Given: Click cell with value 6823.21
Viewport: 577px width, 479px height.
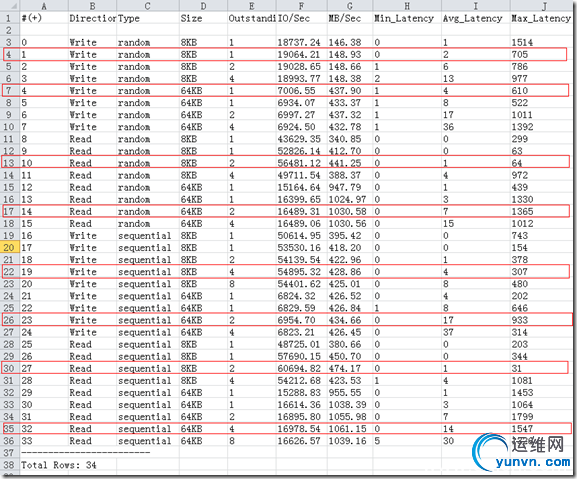Looking at the screenshot, I should coord(301,332).
